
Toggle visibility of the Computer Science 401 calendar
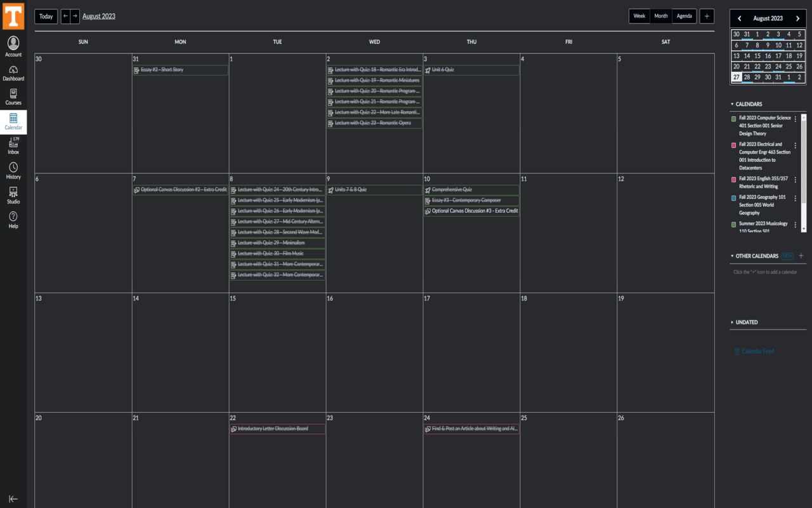(x=734, y=119)
